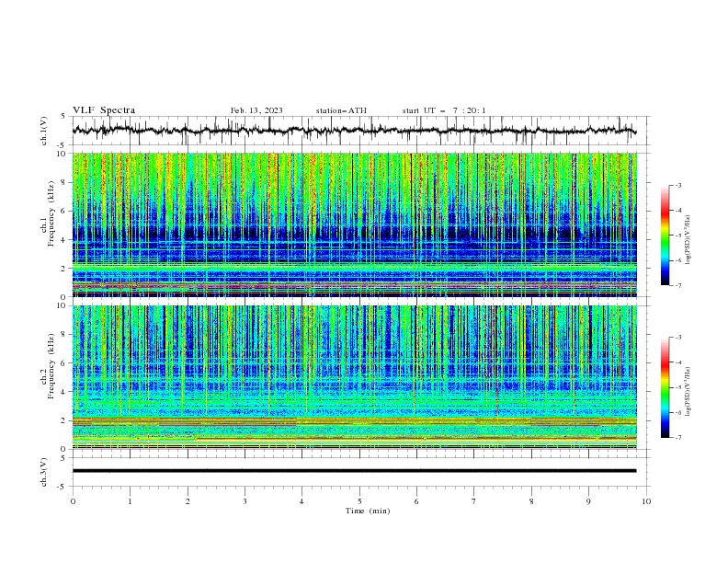Click the ch.2 spectrogram panel

pyautogui.click(x=355, y=377)
